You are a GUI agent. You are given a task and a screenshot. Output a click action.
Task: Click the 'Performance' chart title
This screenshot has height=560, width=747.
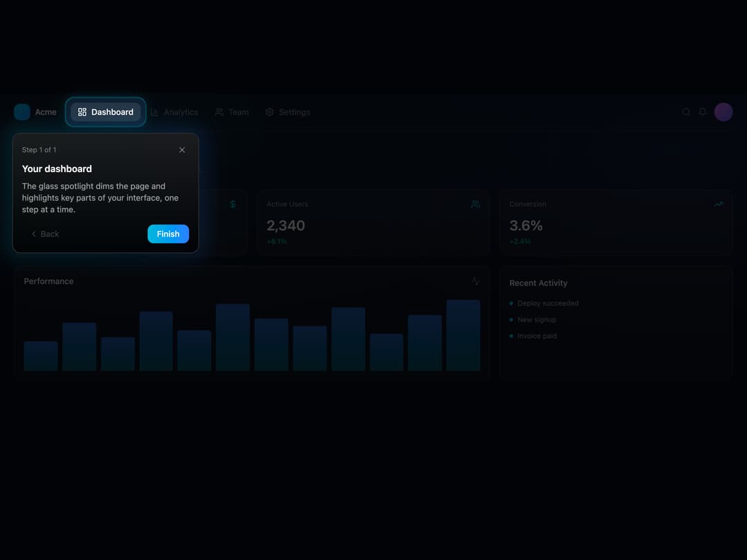click(48, 281)
